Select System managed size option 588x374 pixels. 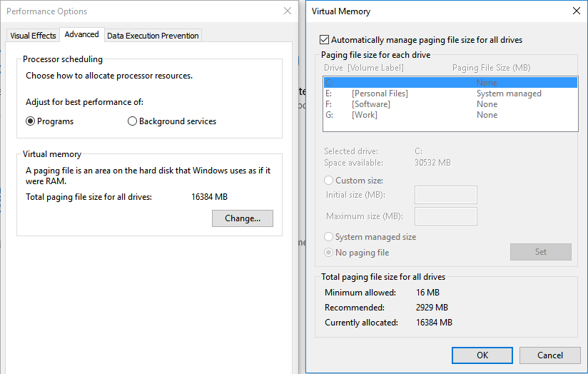coord(329,237)
